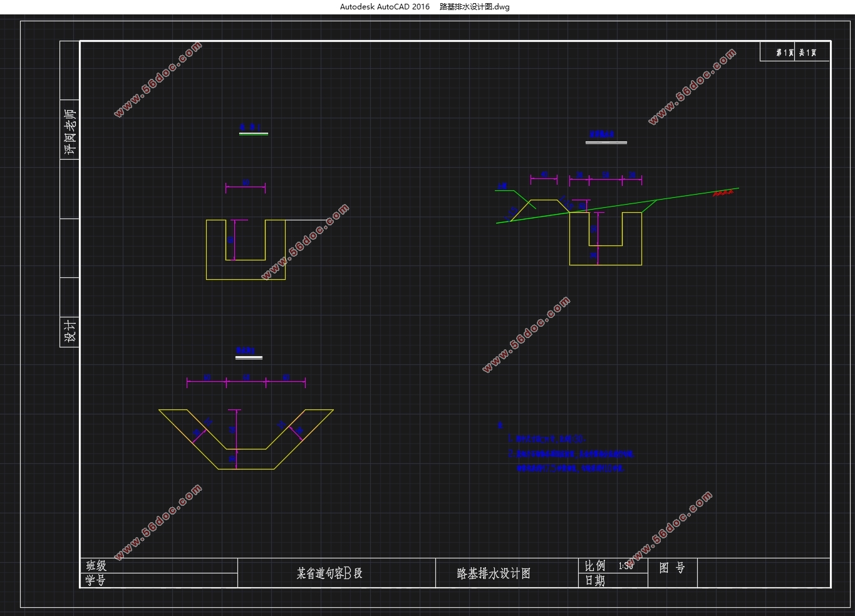Select the 某省道句容B段 project title text
Viewport: 855px width, 616px height.
click(329, 573)
